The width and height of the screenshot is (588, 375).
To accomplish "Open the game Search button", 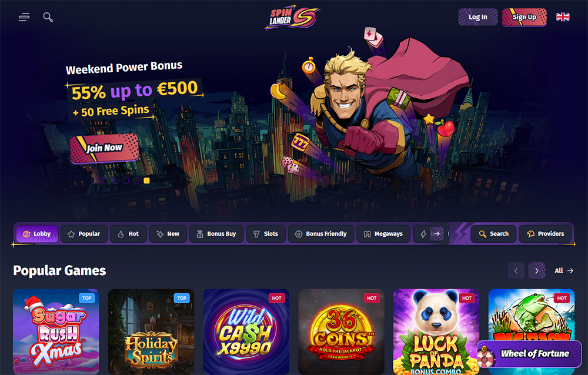I will coord(493,233).
